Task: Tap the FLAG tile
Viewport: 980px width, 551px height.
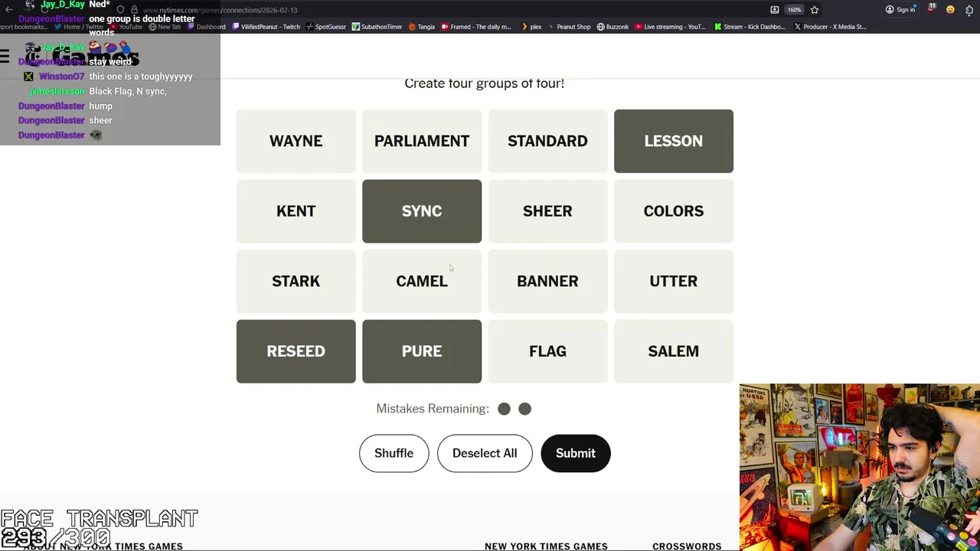Action: coord(547,351)
